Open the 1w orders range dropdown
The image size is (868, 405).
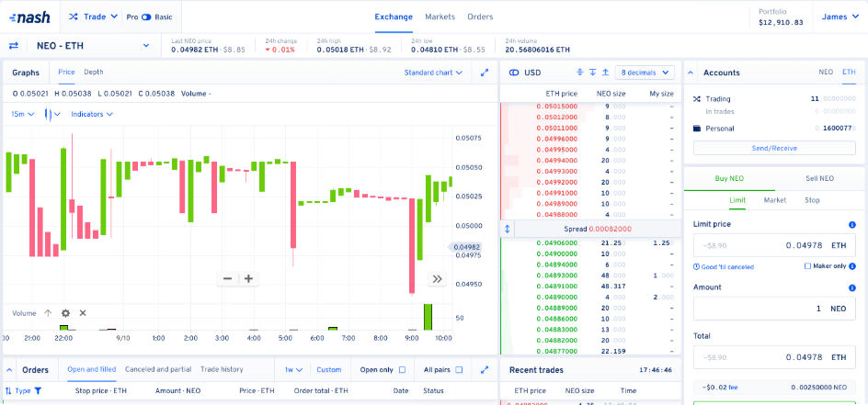[x=294, y=369]
